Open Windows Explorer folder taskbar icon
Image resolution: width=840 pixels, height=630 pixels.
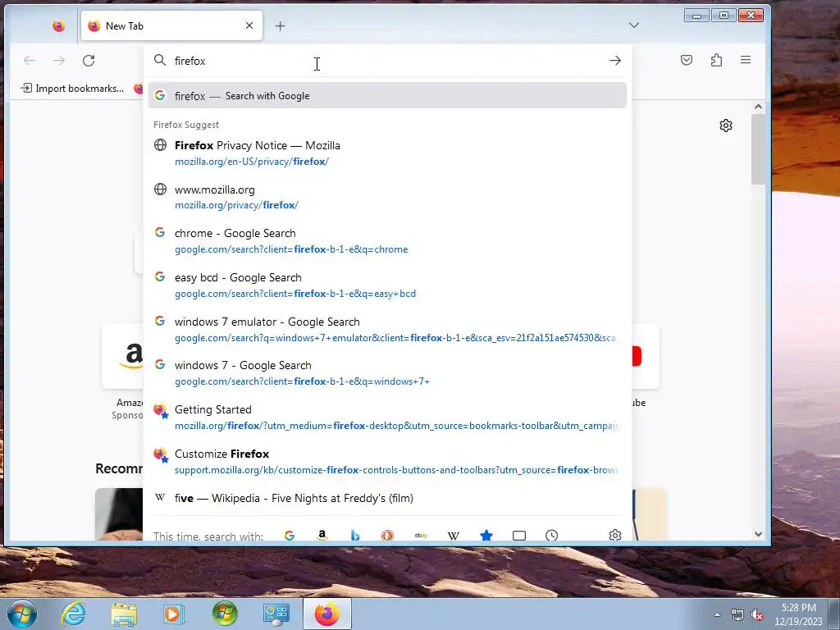click(124, 614)
